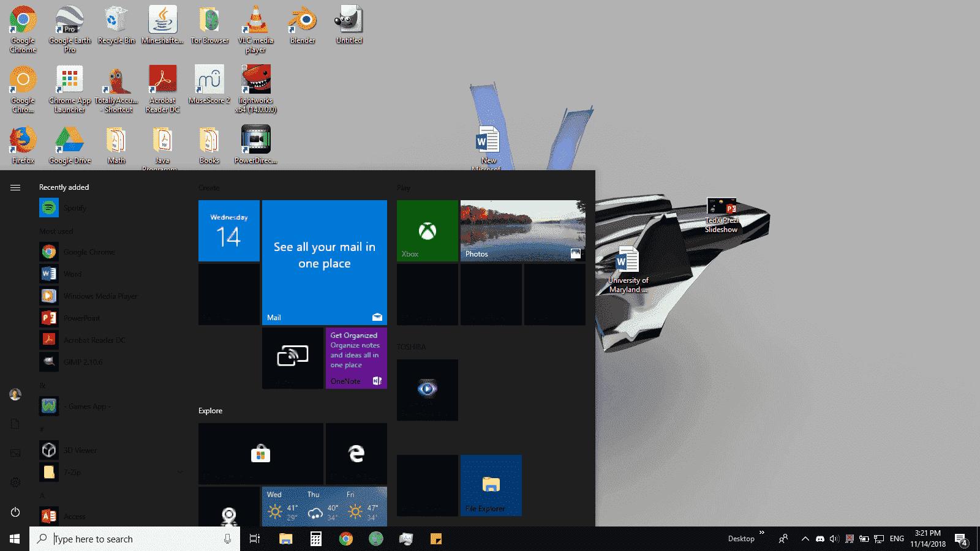Image resolution: width=980 pixels, height=551 pixels.
Task: Open the user account icon in Start sidebar
Action: 15,394
